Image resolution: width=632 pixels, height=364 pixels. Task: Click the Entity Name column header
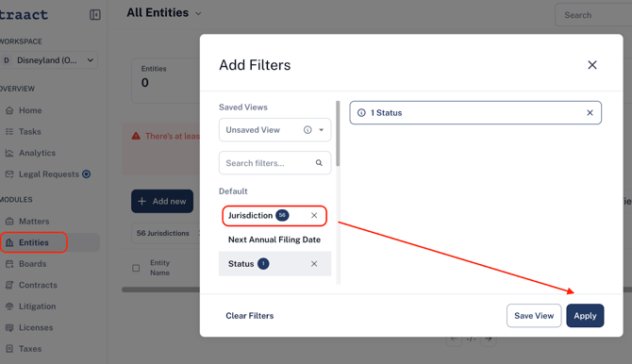pyautogui.click(x=160, y=268)
